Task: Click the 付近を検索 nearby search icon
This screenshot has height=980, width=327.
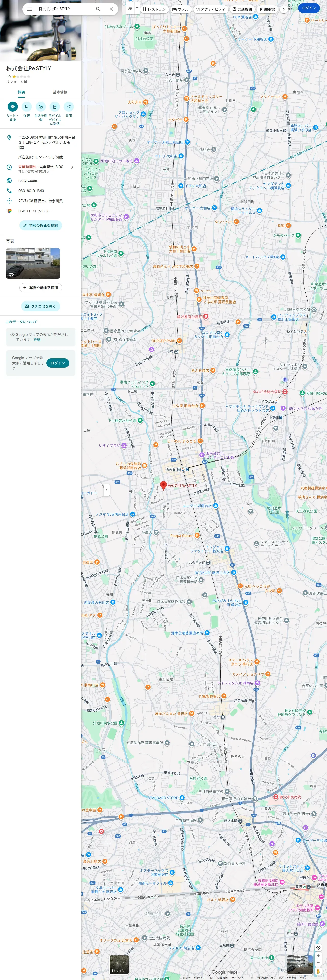Action: pos(41,107)
